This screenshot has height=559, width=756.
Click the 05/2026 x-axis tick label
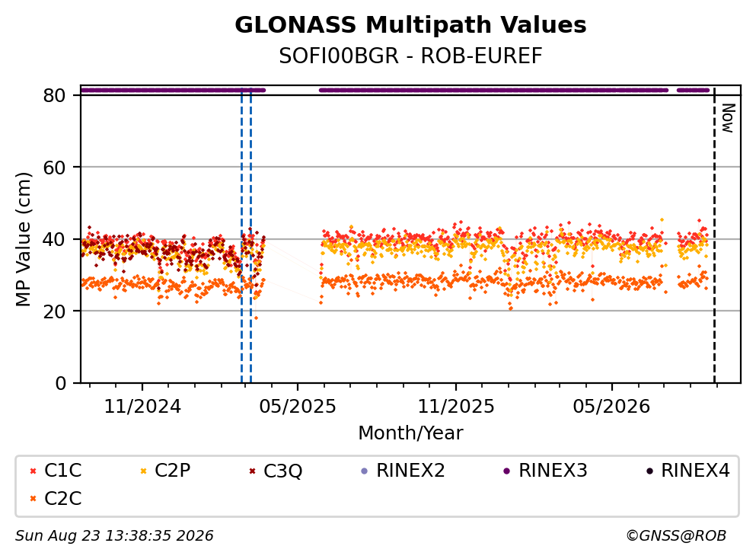612,407
